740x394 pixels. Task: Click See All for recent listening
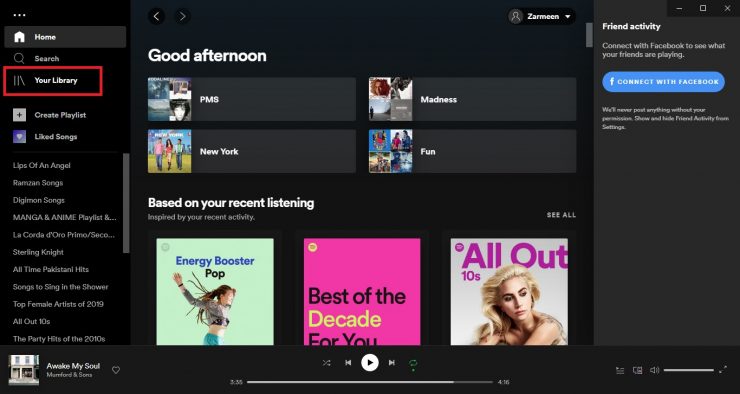561,215
